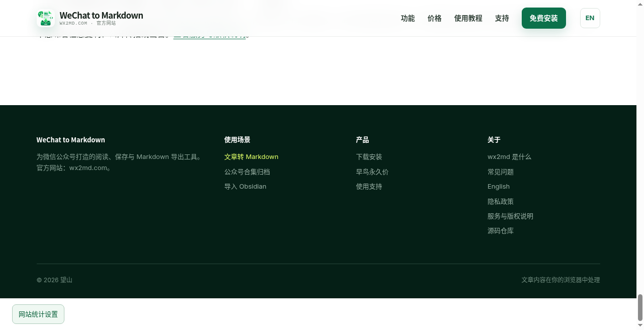Click the footer tool description text

[x=120, y=162]
